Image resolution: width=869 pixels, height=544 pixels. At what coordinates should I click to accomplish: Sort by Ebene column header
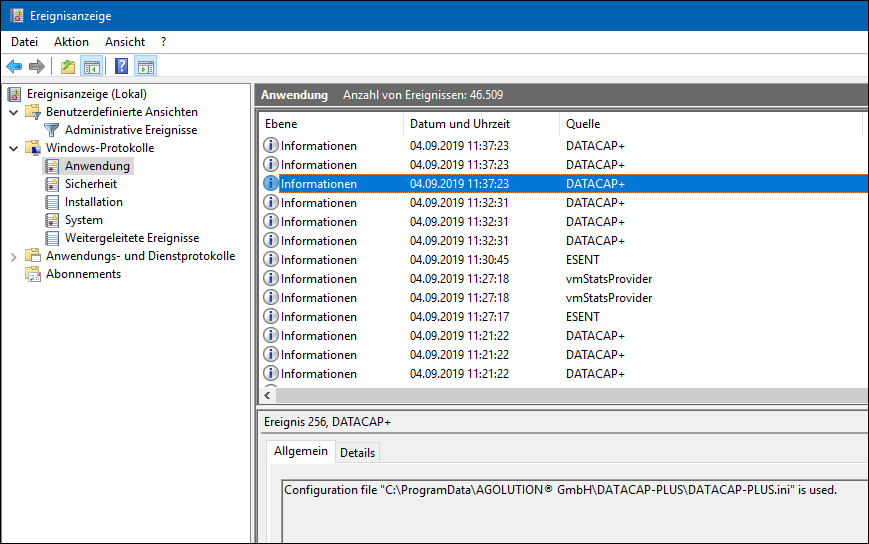click(x=331, y=124)
